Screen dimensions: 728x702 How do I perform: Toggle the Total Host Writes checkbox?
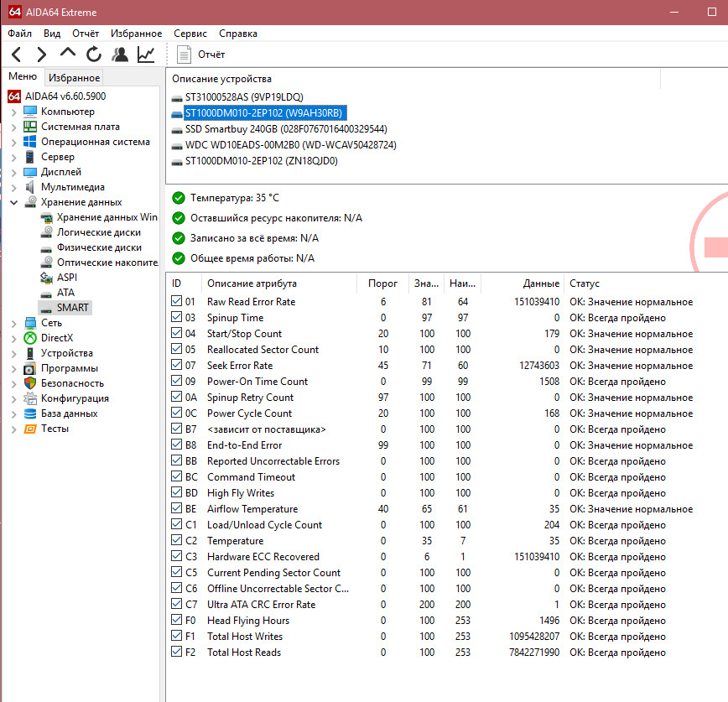pyautogui.click(x=176, y=635)
